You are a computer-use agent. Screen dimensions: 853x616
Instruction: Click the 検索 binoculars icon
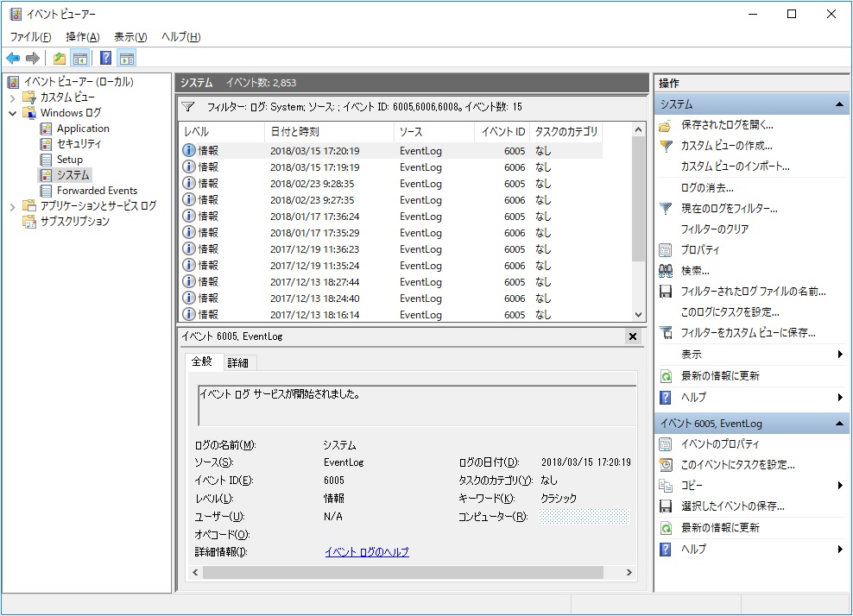(x=666, y=271)
